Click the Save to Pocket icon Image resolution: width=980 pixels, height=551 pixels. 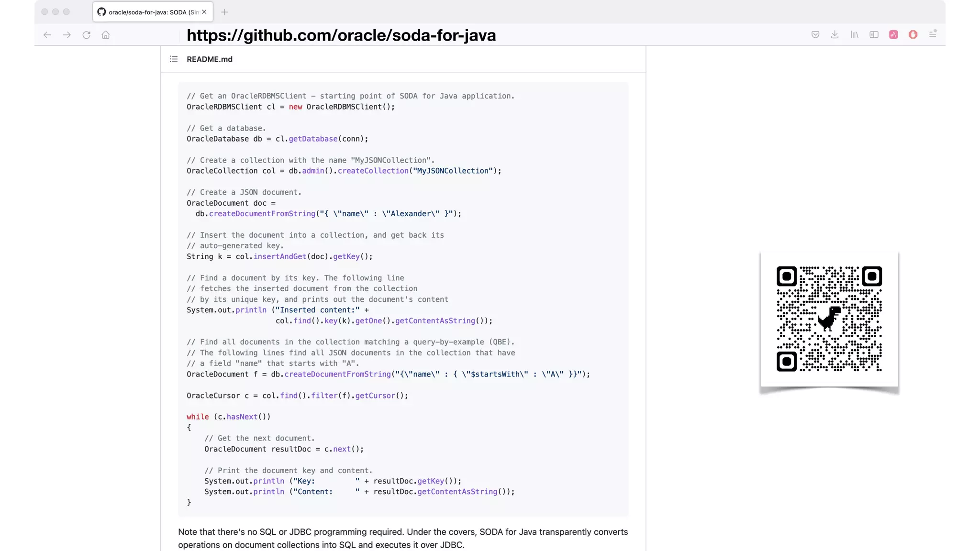pyautogui.click(x=815, y=34)
